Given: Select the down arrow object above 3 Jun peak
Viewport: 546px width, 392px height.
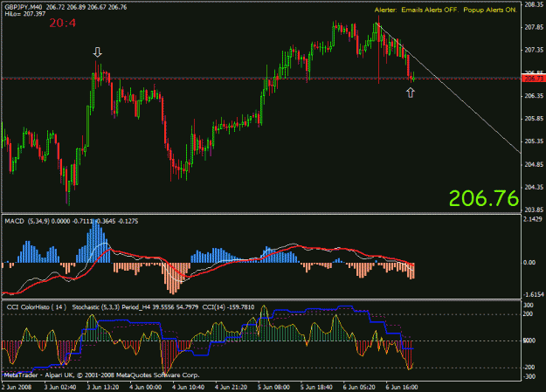Looking at the screenshot, I should pos(98,52).
